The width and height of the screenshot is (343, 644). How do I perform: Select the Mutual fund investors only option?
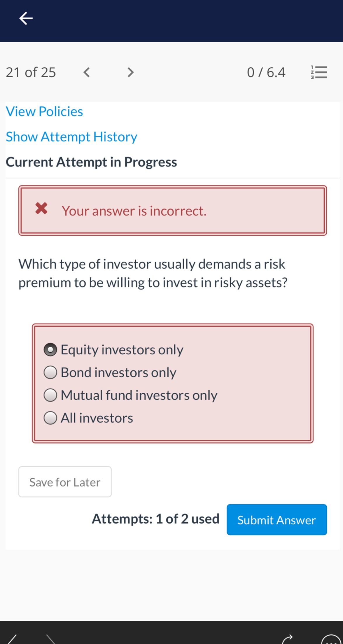coord(50,395)
